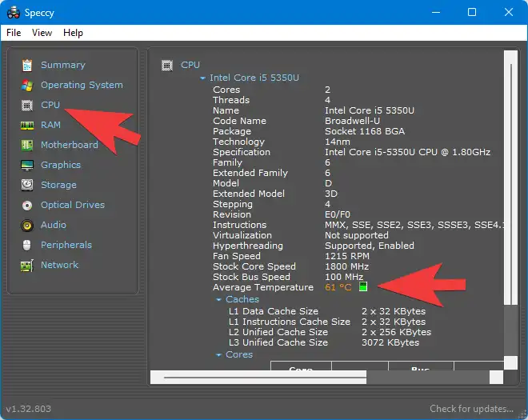Collapse the Cores section
The image size is (528, 420).
219,354
